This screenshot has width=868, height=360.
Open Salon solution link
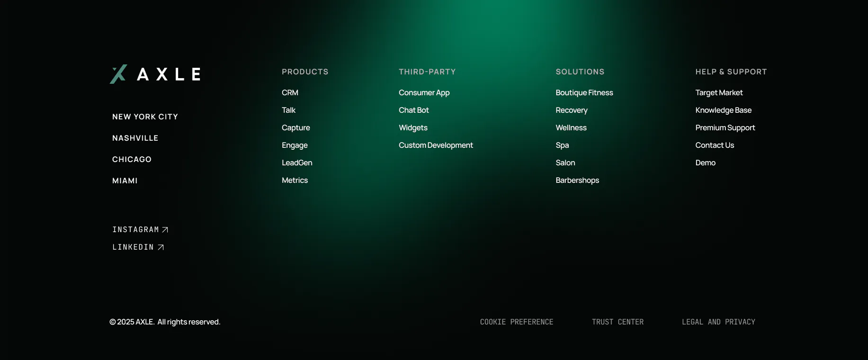pyautogui.click(x=565, y=162)
